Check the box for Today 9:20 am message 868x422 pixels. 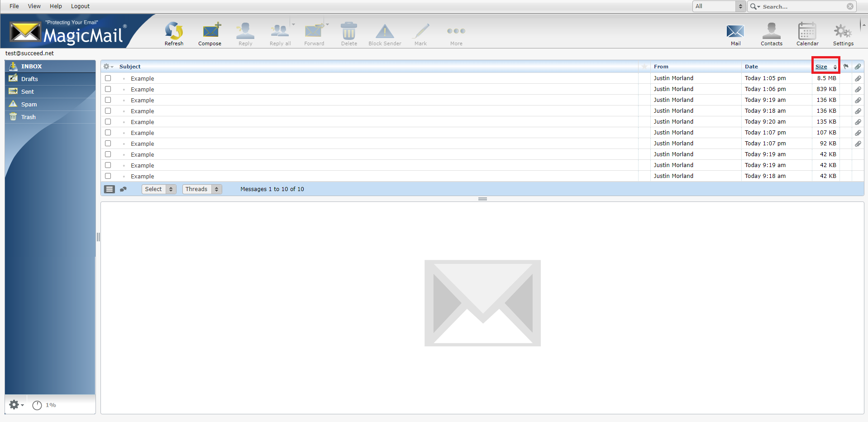pyautogui.click(x=108, y=122)
